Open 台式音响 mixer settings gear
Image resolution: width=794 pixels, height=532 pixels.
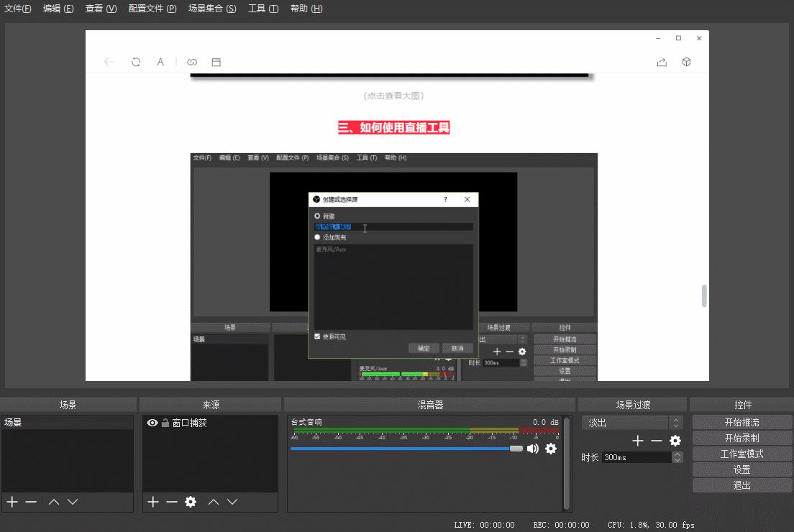551,449
